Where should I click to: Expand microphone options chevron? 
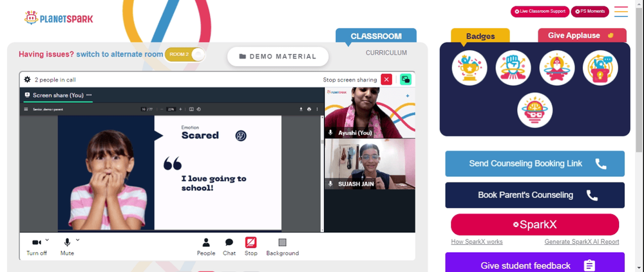(78, 240)
